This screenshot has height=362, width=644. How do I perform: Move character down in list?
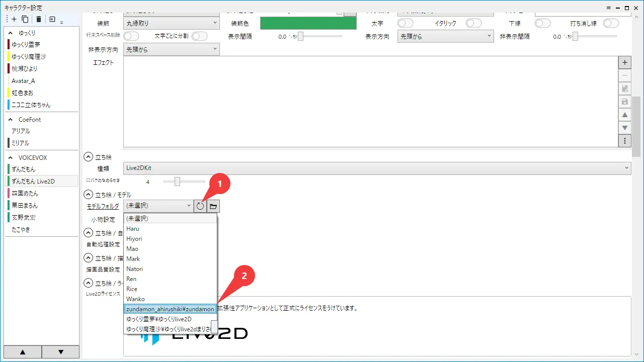pos(61,352)
